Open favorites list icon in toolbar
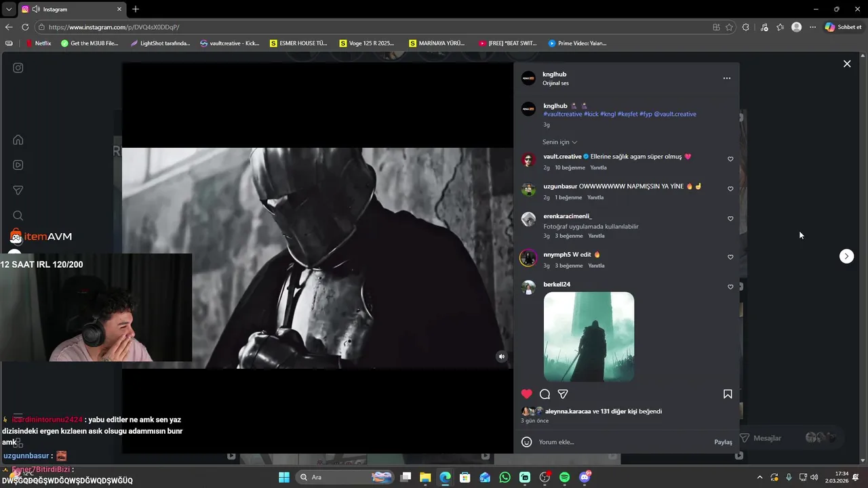Viewport: 868px width, 488px height. coord(780,27)
